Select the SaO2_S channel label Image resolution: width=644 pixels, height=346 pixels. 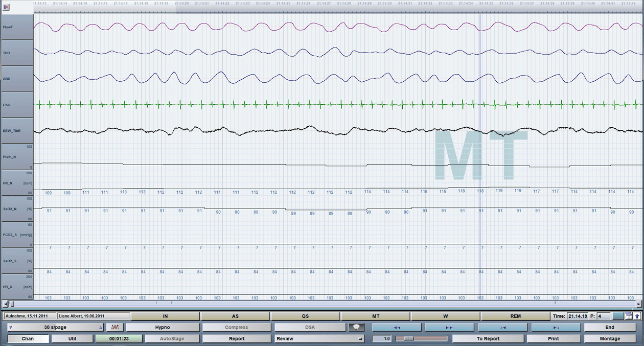(17, 261)
